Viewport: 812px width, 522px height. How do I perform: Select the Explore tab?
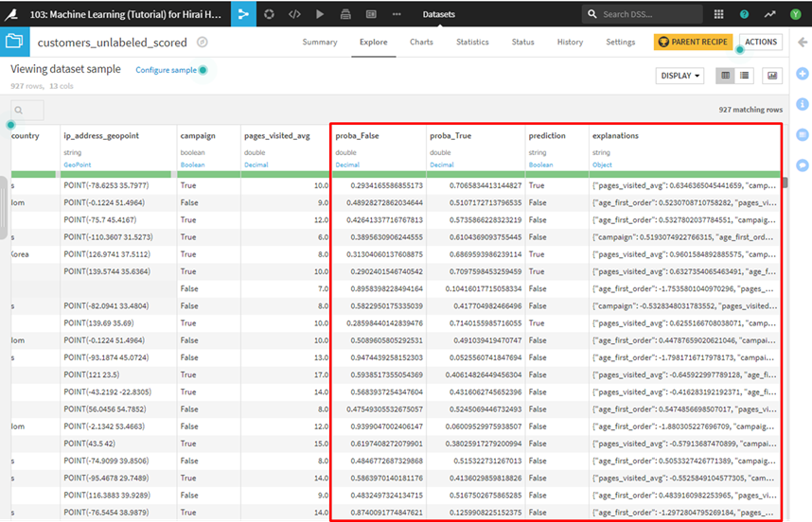(374, 42)
